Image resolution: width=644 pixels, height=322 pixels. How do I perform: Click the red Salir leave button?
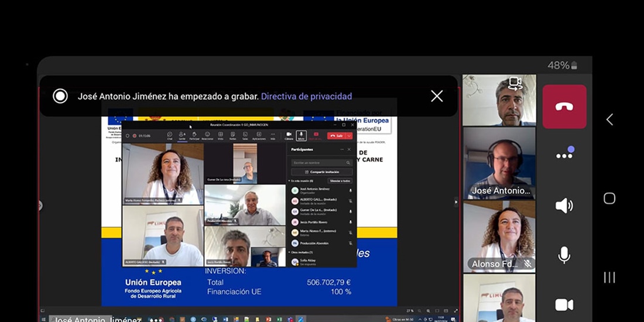337,136
